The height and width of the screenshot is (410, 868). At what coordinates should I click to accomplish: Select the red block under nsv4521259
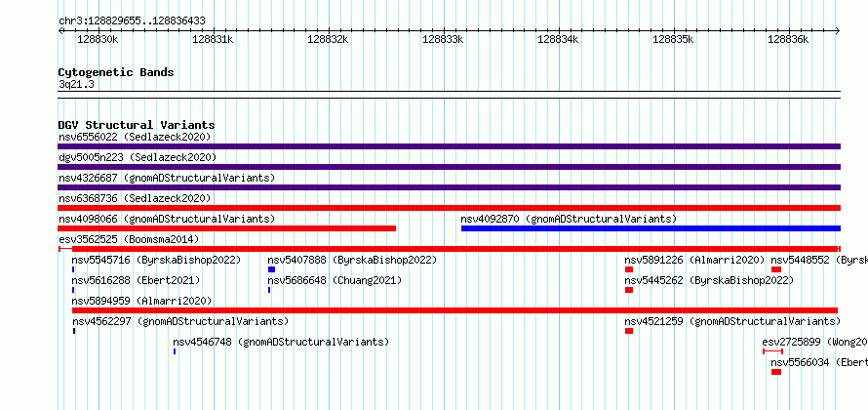(x=629, y=331)
